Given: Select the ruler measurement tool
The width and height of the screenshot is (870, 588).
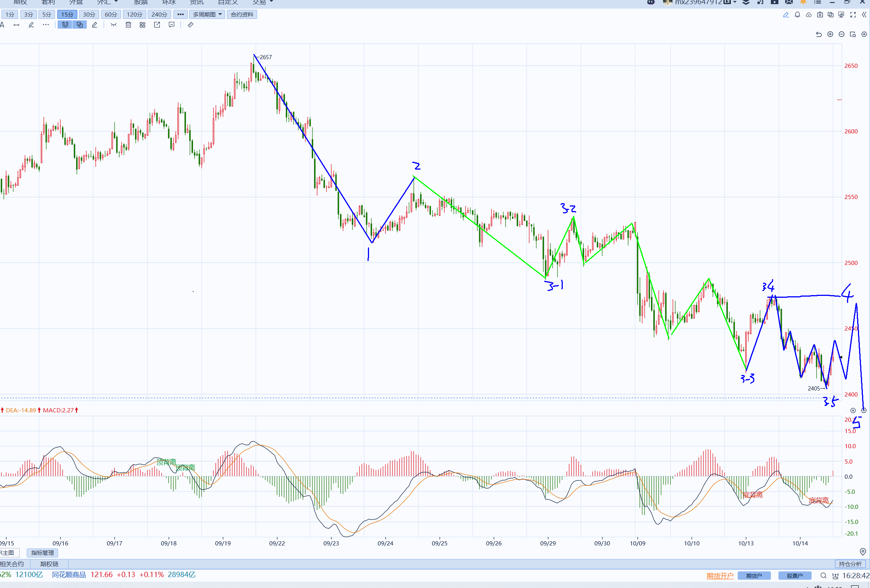Looking at the screenshot, I should (190, 25).
